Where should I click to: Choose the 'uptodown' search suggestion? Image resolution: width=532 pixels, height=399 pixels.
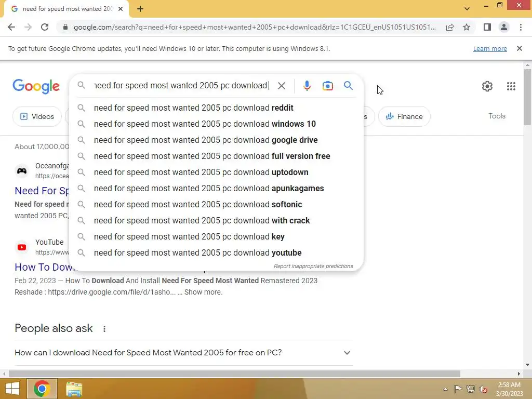click(216, 172)
